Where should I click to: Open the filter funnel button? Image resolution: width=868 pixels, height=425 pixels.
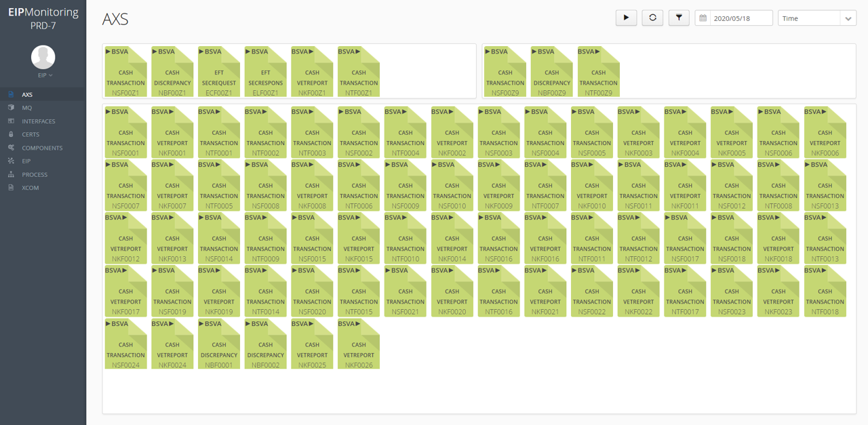679,18
